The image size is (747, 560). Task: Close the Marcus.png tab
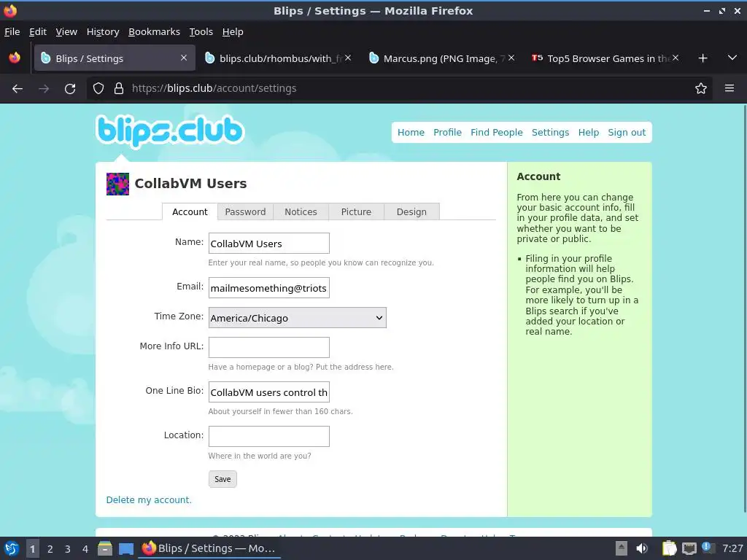click(x=511, y=58)
